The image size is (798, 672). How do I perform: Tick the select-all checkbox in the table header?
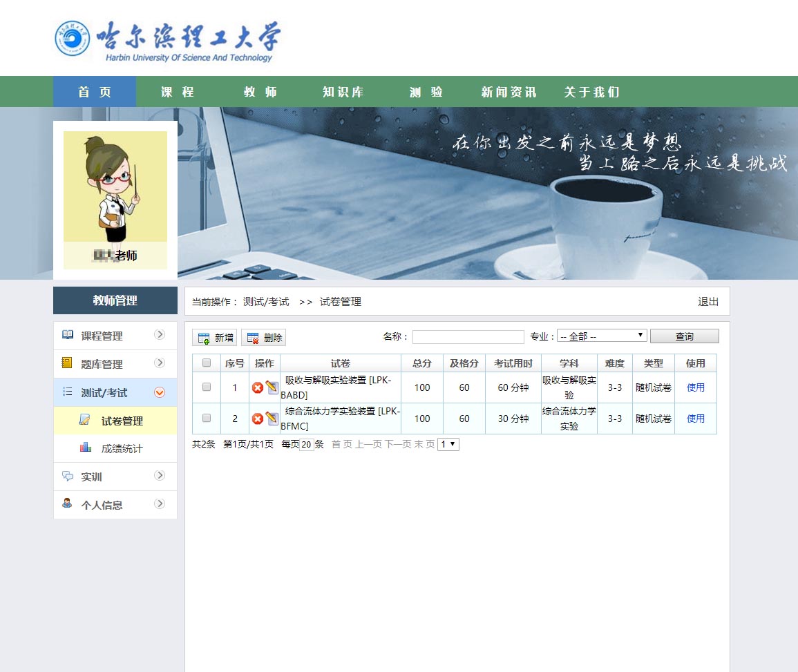(207, 363)
